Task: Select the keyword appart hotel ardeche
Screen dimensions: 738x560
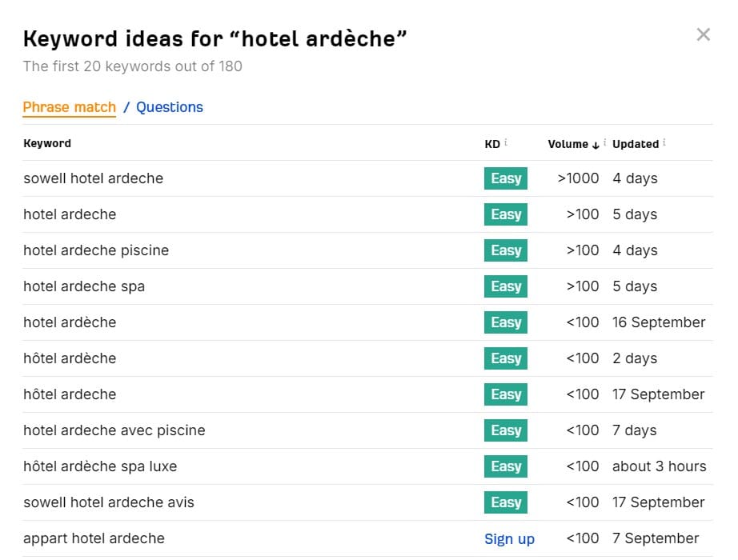Action: click(94, 538)
